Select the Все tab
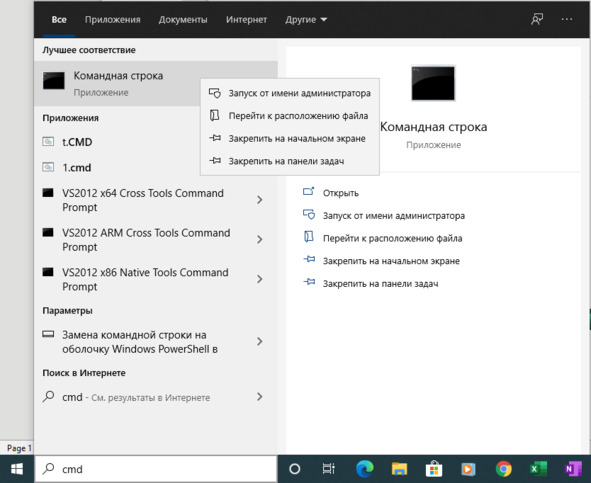591x483 pixels. 59,20
